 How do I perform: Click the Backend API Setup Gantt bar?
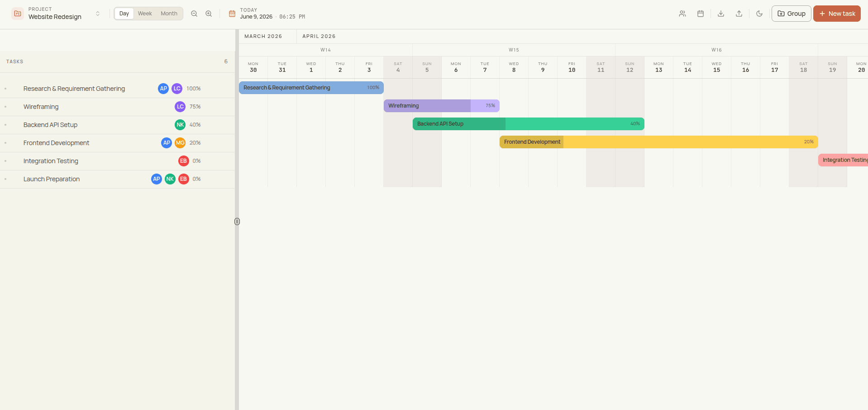click(529, 124)
